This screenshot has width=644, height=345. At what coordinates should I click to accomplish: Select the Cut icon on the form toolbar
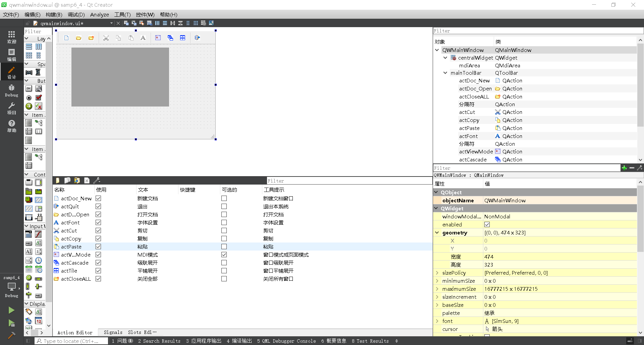pyautogui.click(x=106, y=38)
